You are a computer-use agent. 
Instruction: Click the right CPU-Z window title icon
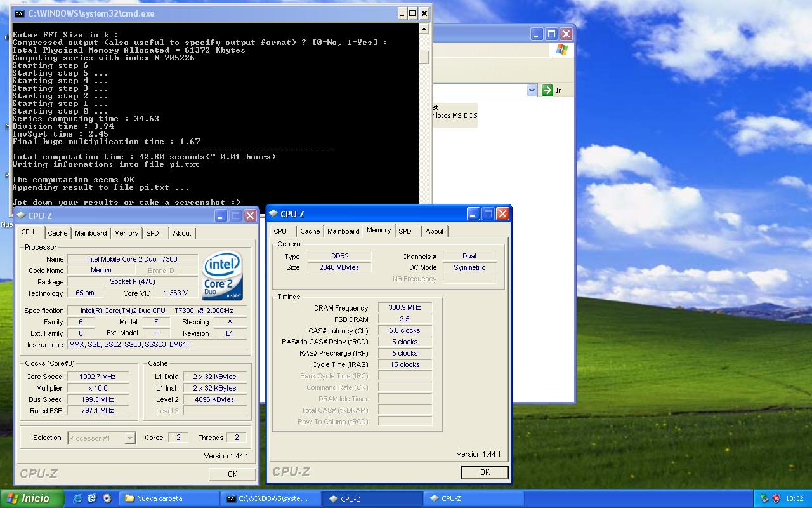click(273, 214)
